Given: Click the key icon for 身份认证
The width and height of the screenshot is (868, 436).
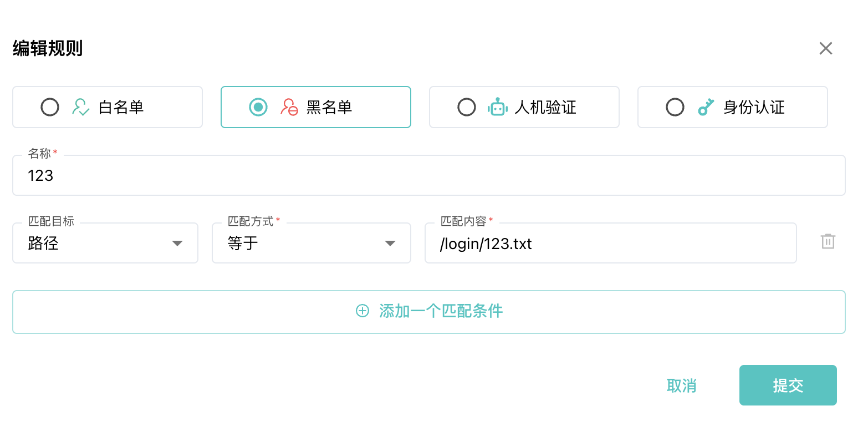Looking at the screenshot, I should click(706, 107).
